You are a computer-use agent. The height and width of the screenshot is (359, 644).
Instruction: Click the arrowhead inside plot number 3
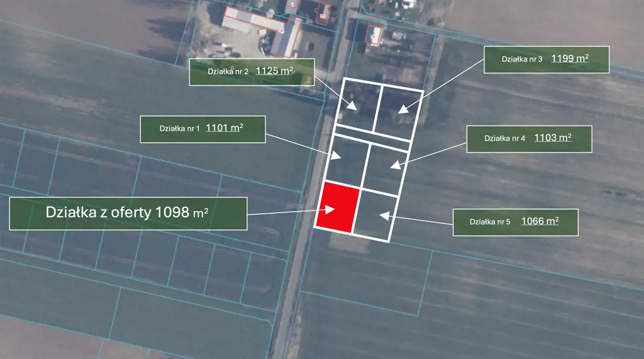(x=404, y=109)
